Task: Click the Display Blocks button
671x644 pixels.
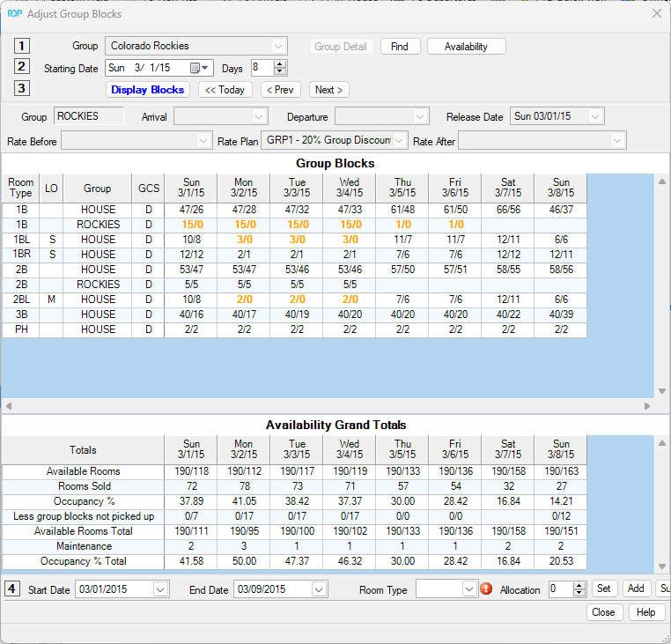Action: [148, 90]
